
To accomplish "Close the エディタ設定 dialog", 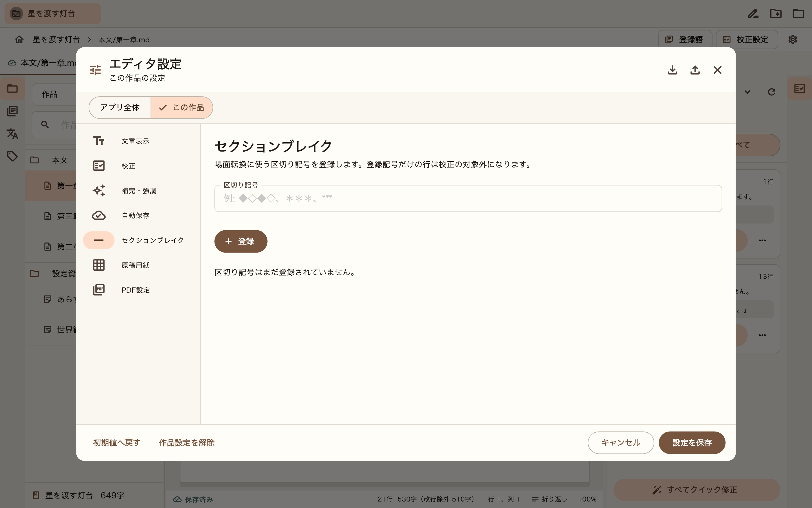I will point(717,70).
